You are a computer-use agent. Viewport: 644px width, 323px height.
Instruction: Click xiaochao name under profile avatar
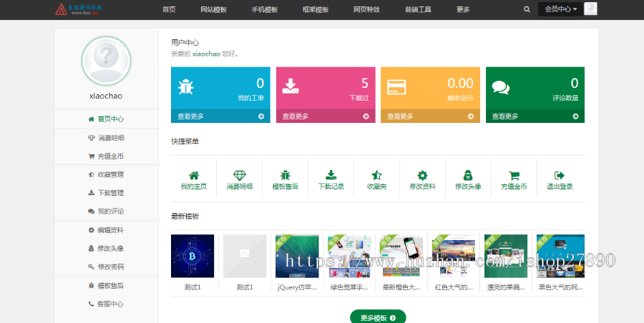(x=106, y=96)
